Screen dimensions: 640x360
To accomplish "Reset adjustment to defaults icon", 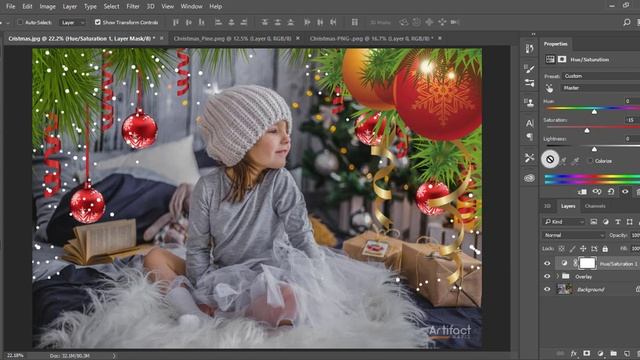I will 611,191.
